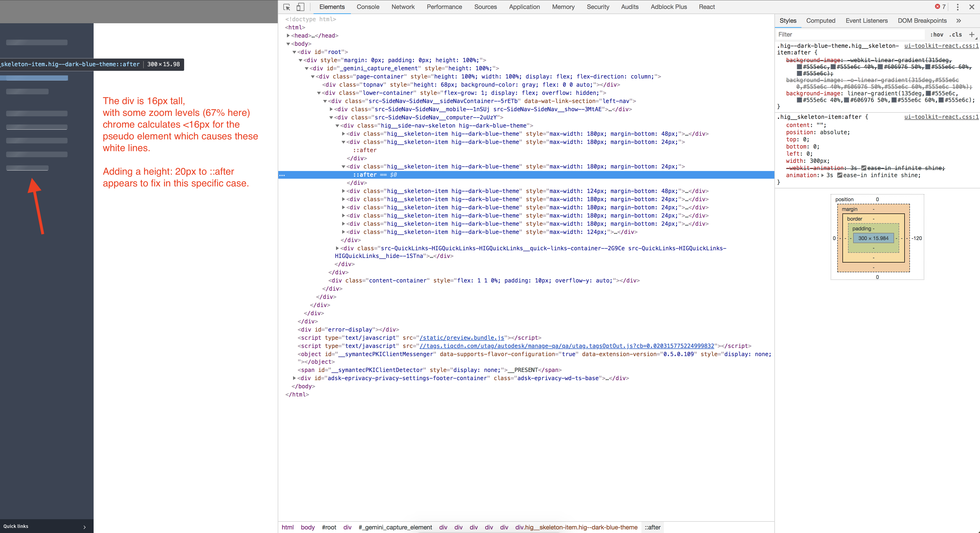Click the ellipsis next to ::after row

click(282, 175)
